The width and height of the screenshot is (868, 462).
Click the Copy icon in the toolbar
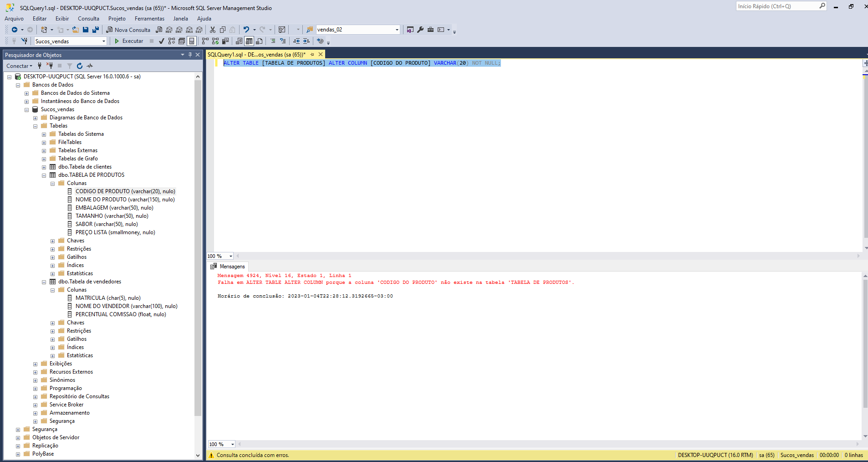223,30
